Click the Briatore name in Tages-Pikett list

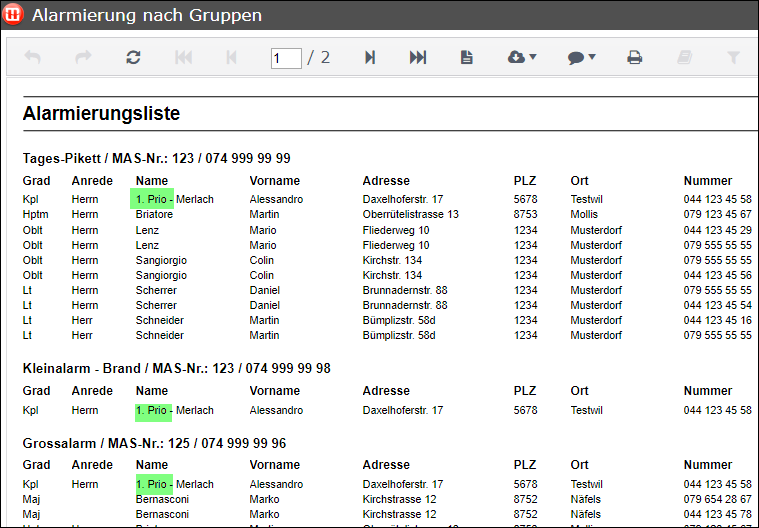(154, 214)
